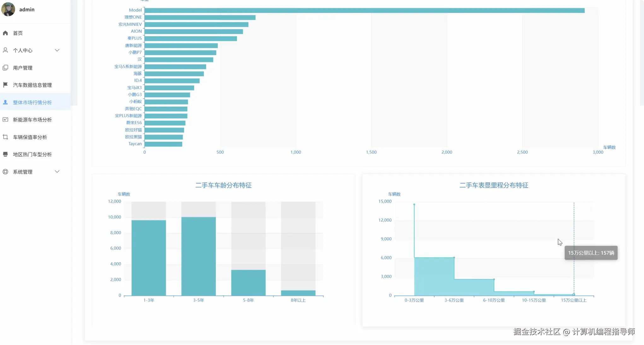Click the Model bar in the ranking chart

pyautogui.click(x=365, y=10)
